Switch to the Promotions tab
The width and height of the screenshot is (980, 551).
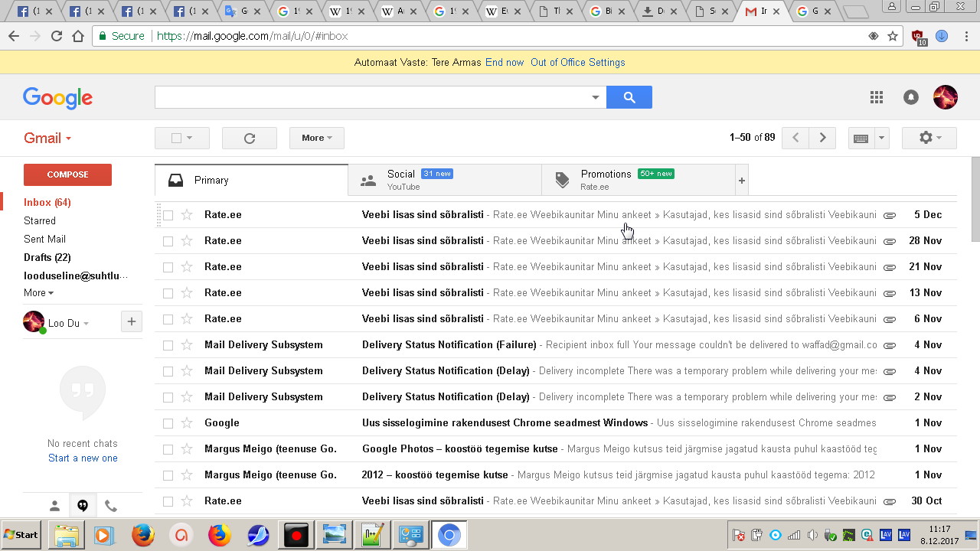638,181
